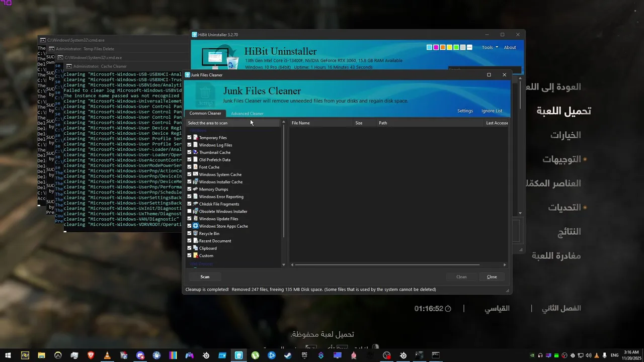Select the green theme color swatch
644x362 pixels.
[456, 47]
